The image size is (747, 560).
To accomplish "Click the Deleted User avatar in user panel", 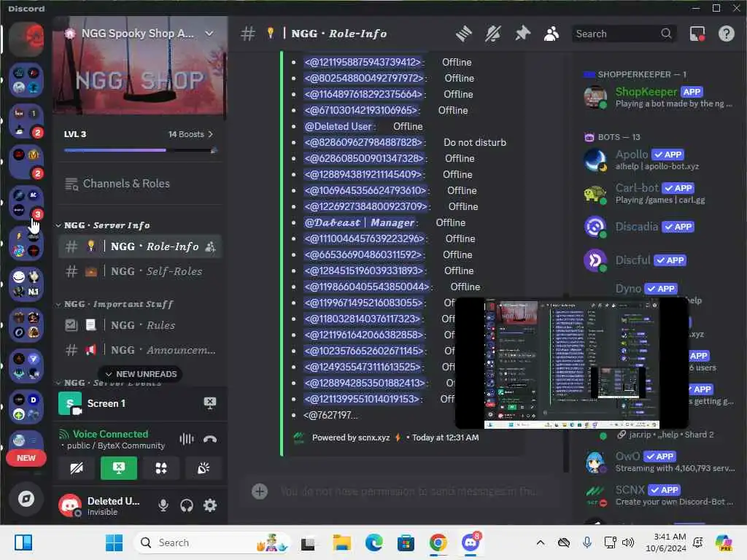I will pos(70,505).
